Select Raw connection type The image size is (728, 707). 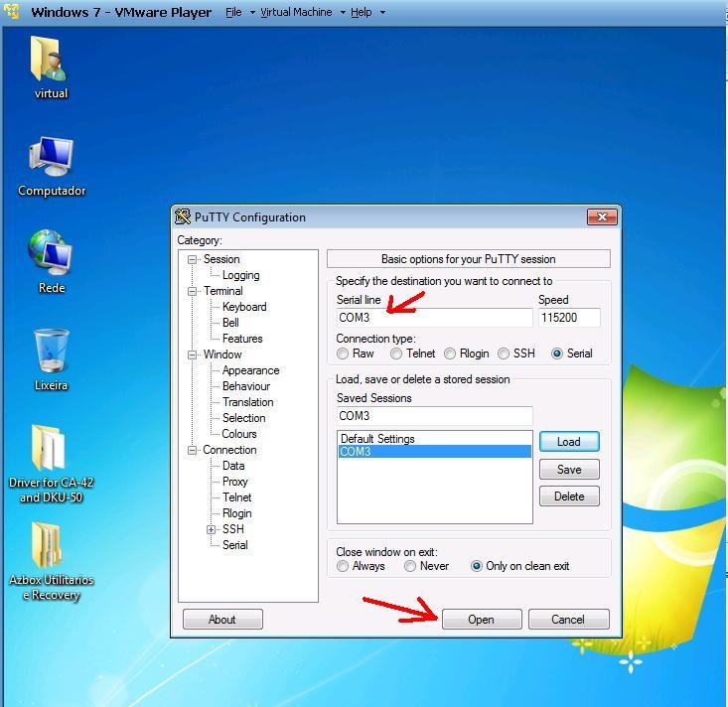click(343, 353)
